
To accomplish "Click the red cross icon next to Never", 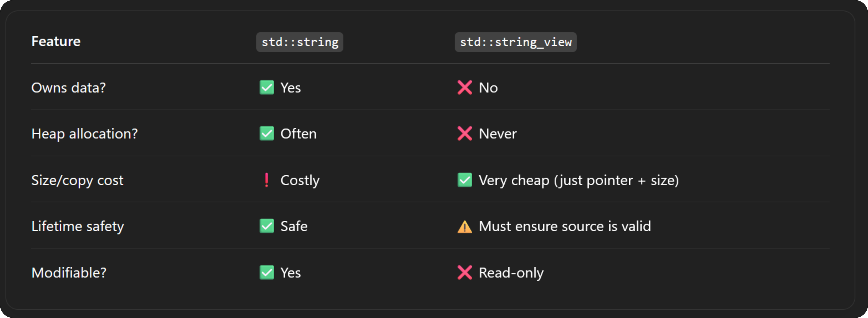I will [465, 134].
